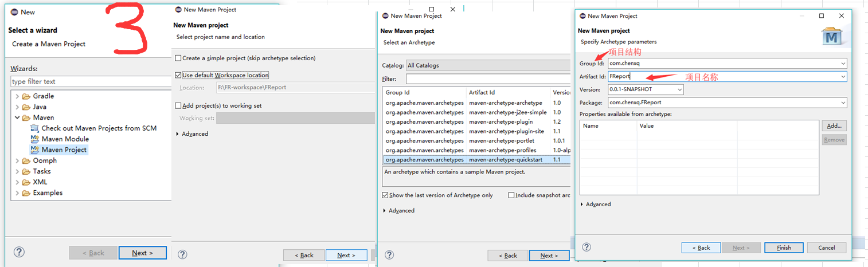Click the archetype Filter input field

[x=488, y=78]
